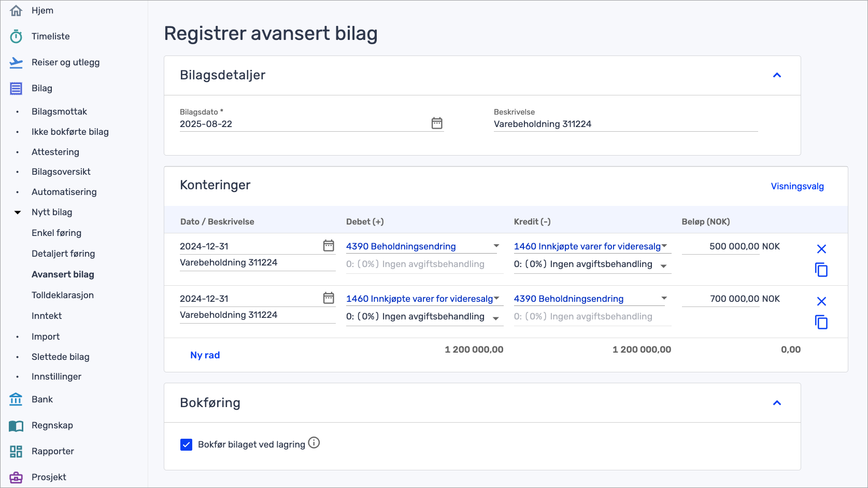Select Avansert bilag in the sidebar

click(x=63, y=274)
